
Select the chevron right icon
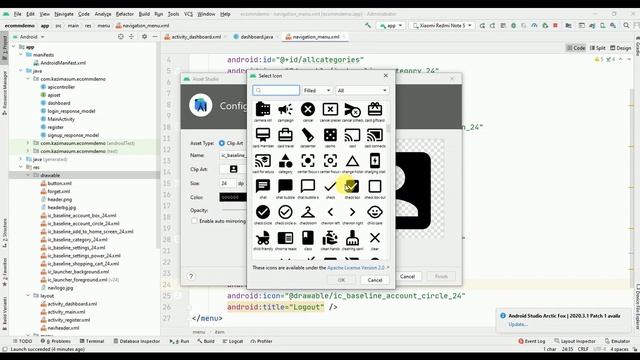[352, 212]
